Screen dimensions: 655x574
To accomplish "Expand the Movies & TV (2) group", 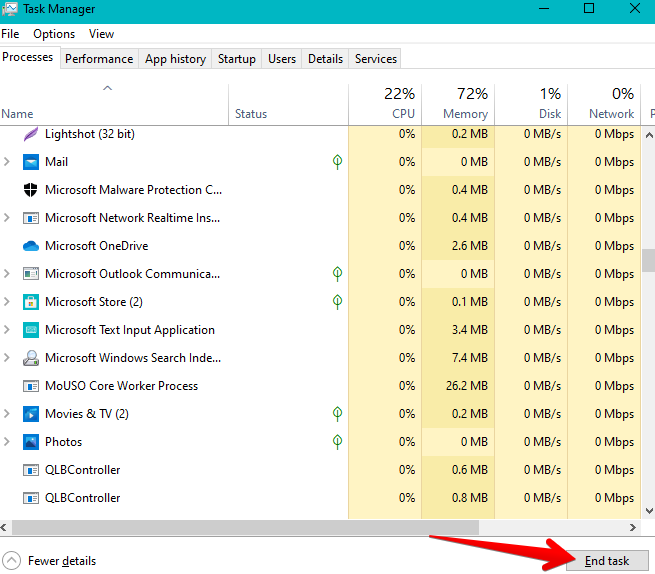I will (x=7, y=414).
